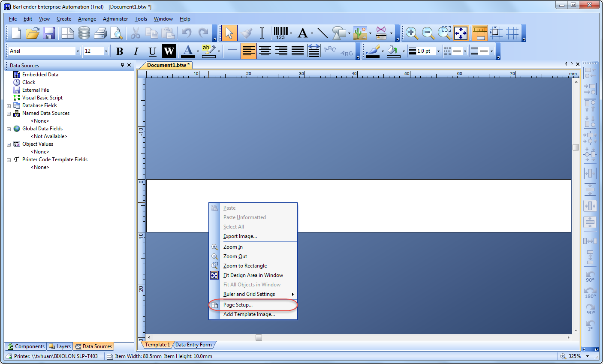Collapse Printer Code Template Fields node

click(9, 160)
